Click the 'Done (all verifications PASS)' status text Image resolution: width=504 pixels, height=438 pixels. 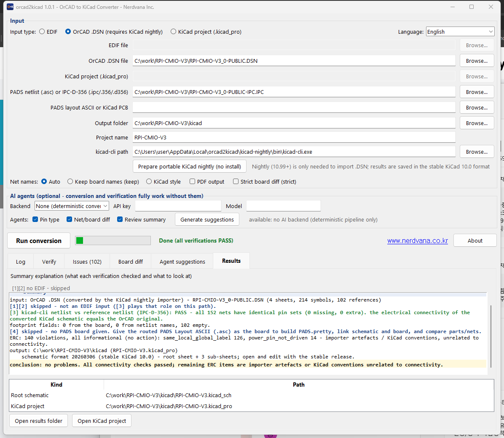click(196, 240)
